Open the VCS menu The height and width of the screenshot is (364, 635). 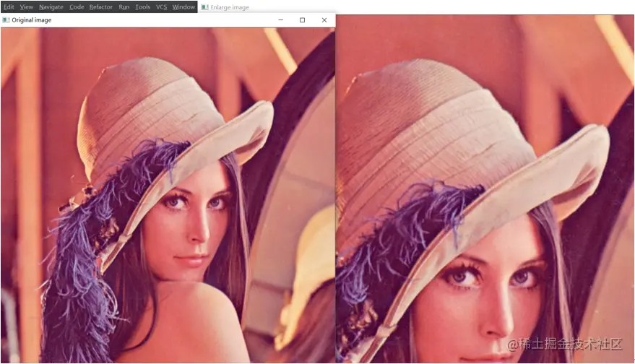[x=161, y=7]
